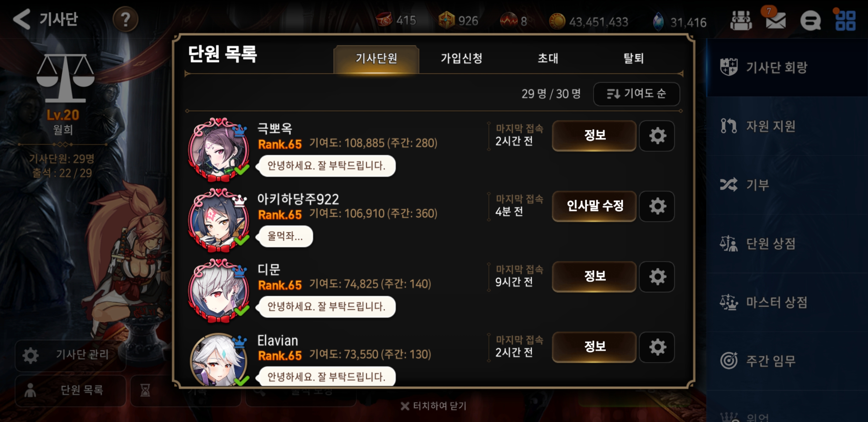Tap 극뽀옥's profile avatar

[x=219, y=149]
